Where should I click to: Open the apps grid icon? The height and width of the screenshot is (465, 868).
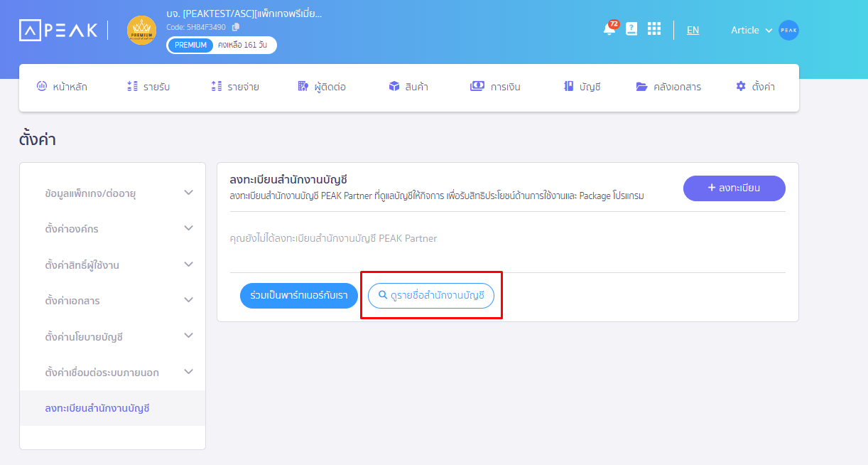tap(654, 29)
